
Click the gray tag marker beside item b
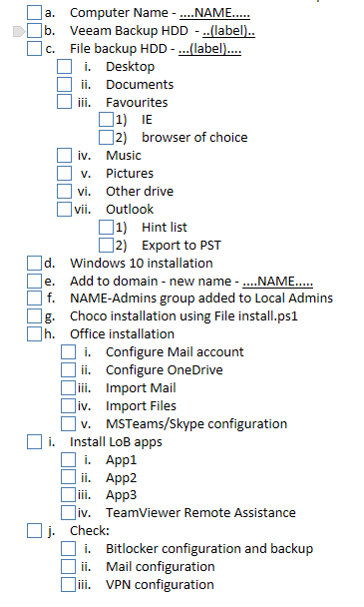[x=19, y=31]
